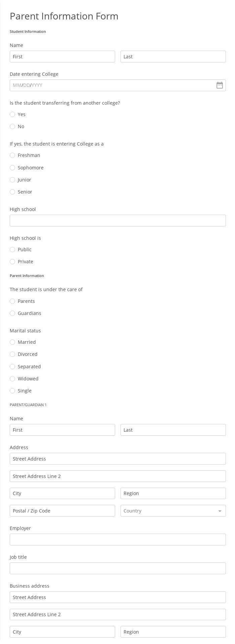Select Junior entry level option
Screen dimensions: 235x644
pos(12,180)
